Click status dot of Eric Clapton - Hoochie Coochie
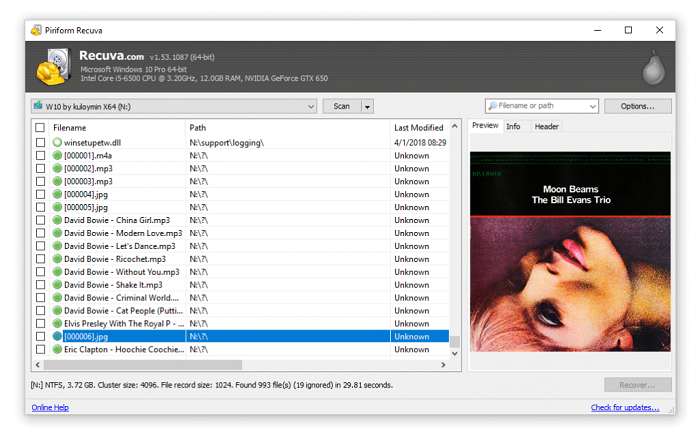The image size is (700, 436). click(57, 349)
